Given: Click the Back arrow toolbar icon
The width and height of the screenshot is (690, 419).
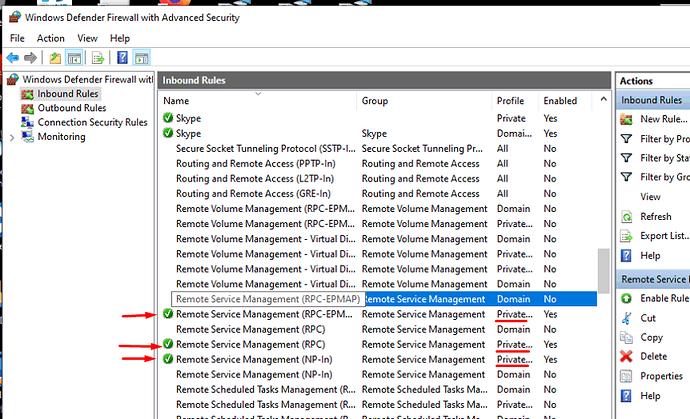Looking at the screenshot, I should click(x=13, y=58).
